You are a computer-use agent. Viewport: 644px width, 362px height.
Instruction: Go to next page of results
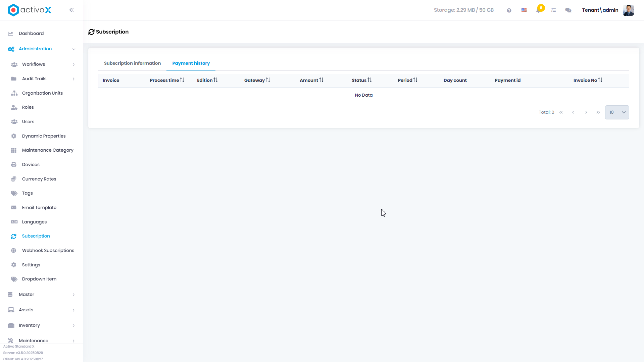point(586,112)
